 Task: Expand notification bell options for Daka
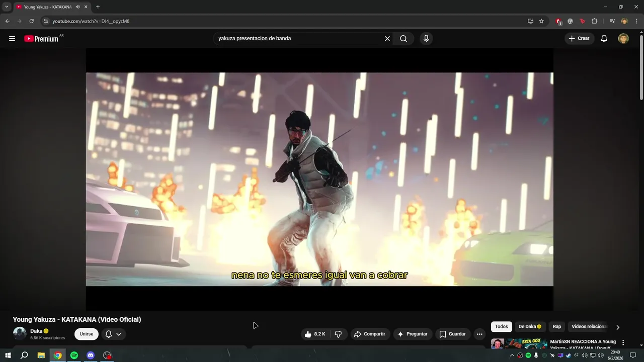click(x=113, y=334)
